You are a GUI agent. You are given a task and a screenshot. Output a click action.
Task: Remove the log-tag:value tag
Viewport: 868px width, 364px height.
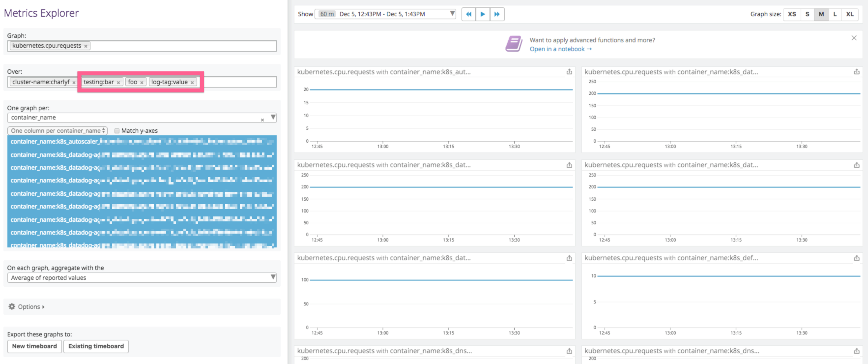tap(192, 83)
